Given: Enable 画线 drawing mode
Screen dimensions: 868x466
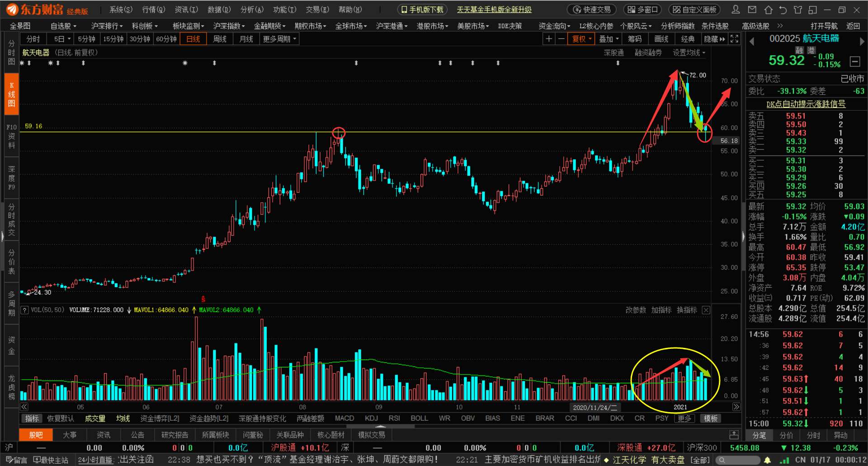Looking at the screenshot, I should (661, 39).
